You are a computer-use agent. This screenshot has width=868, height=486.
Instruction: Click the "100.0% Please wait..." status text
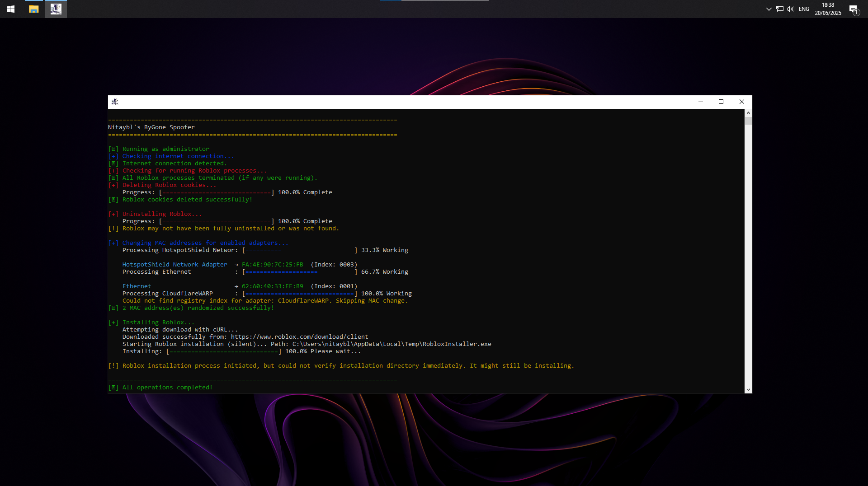click(x=323, y=351)
